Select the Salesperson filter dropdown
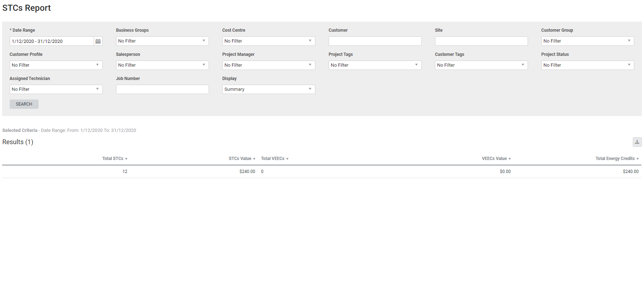Image resolution: width=644 pixels, height=302 pixels. click(x=162, y=65)
